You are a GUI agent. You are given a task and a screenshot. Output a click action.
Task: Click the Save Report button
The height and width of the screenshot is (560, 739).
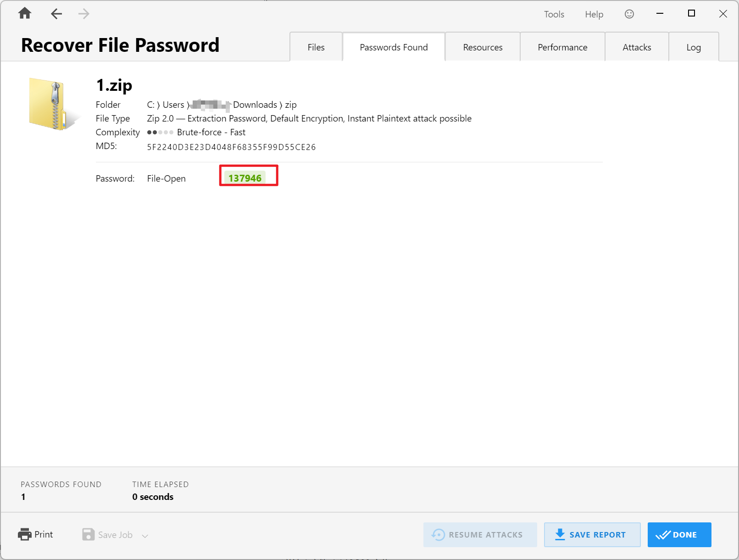click(x=592, y=535)
